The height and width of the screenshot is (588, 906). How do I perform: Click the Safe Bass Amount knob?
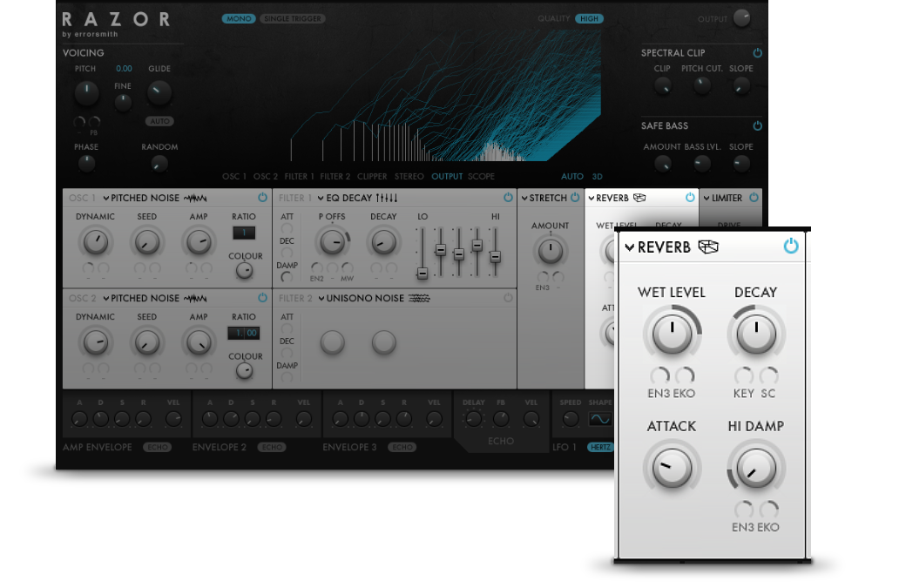coord(662,164)
